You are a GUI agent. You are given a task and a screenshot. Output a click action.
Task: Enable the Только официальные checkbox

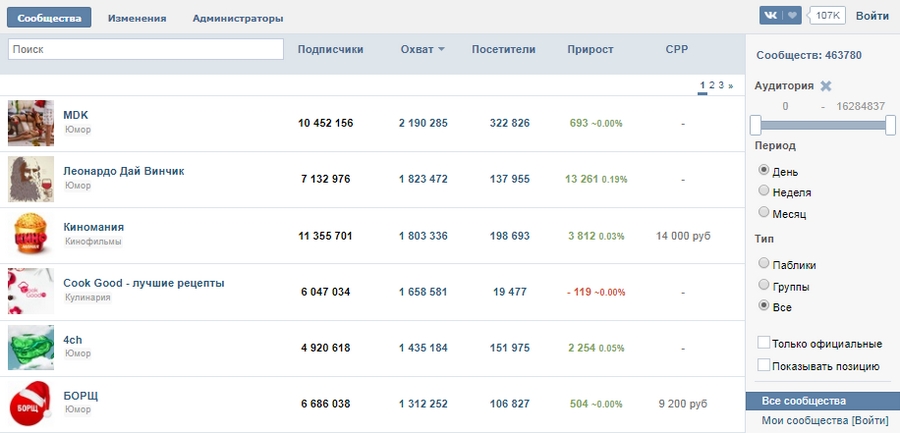(763, 343)
